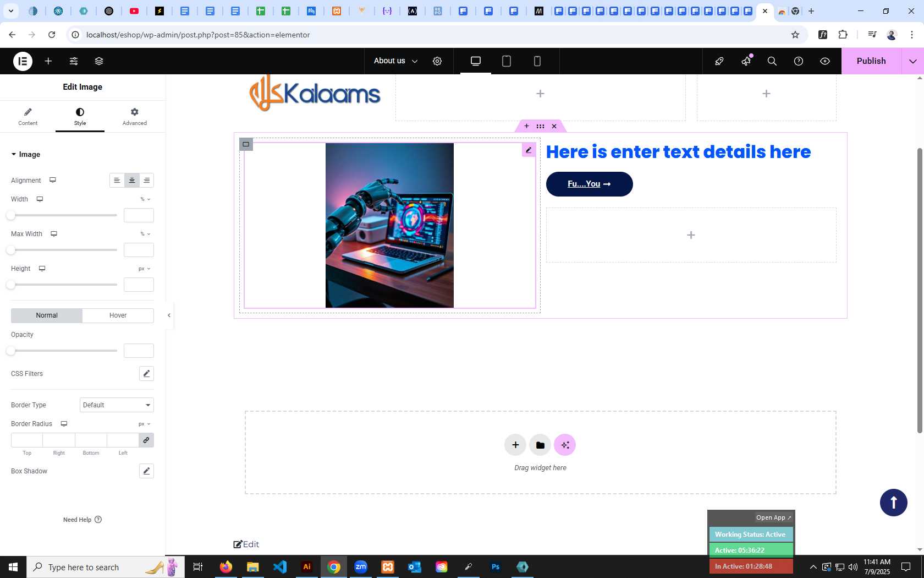Toggle Border Radius link values icon
Viewport: 924px width, 578px height.
146,440
